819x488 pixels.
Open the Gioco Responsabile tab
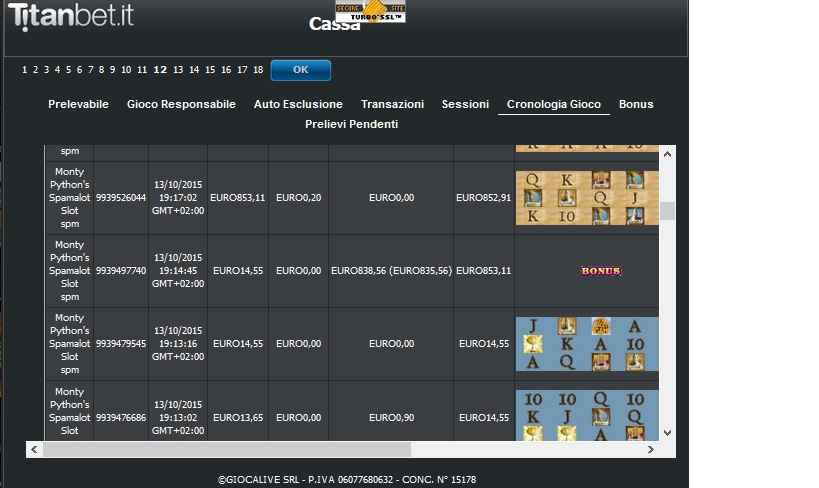point(181,104)
